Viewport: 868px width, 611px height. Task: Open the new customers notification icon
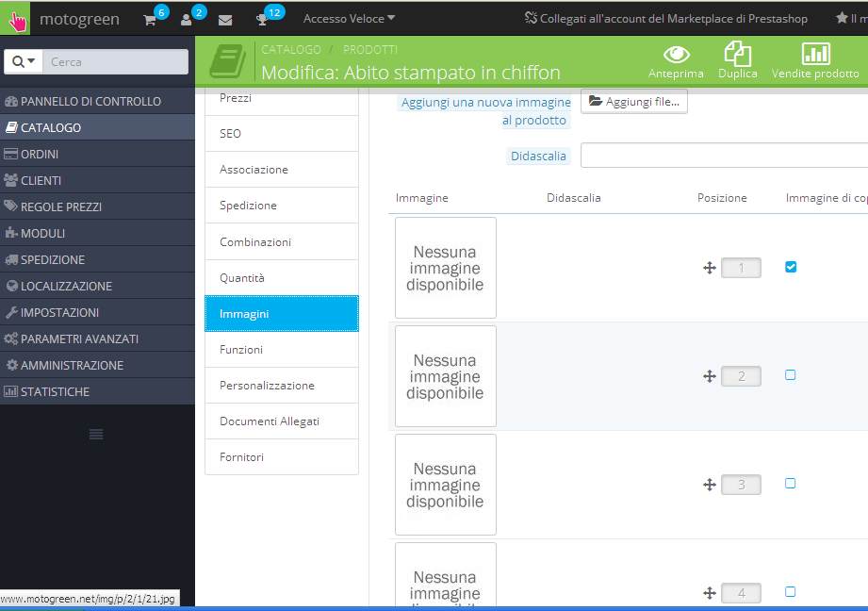[x=186, y=20]
